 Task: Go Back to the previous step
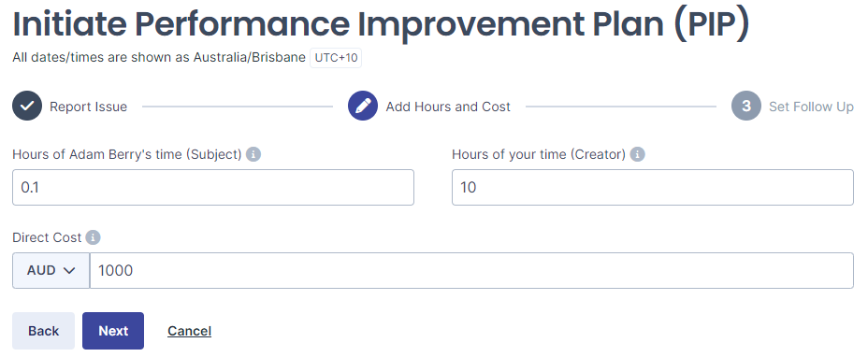pyautogui.click(x=43, y=331)
